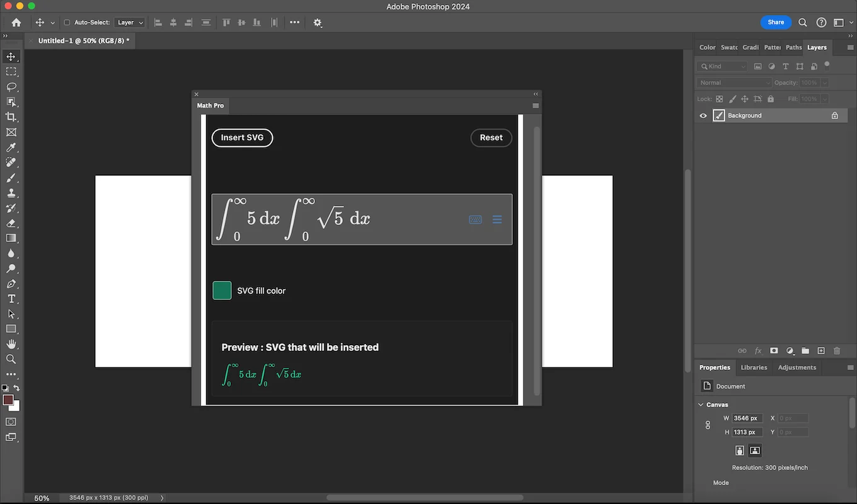Expand the status bar info arrow
857x504 pixels.
pos(162,498)
